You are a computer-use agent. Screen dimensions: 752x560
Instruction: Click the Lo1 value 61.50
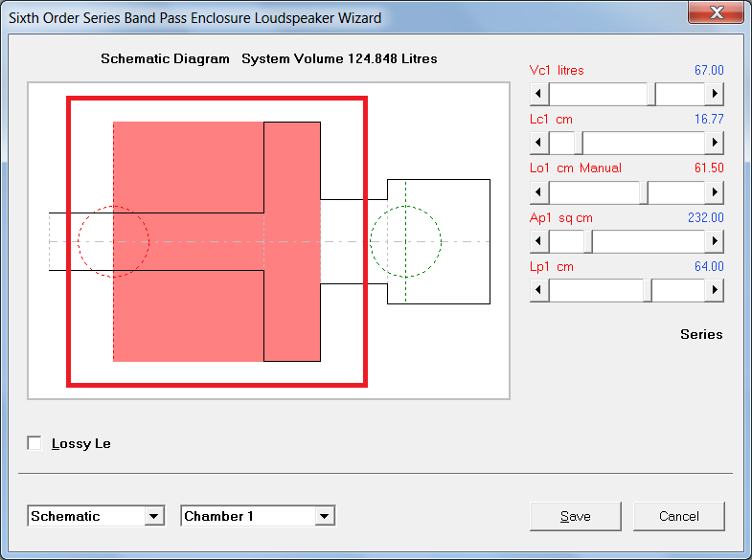pyautogui.click(x=709, y=168)
